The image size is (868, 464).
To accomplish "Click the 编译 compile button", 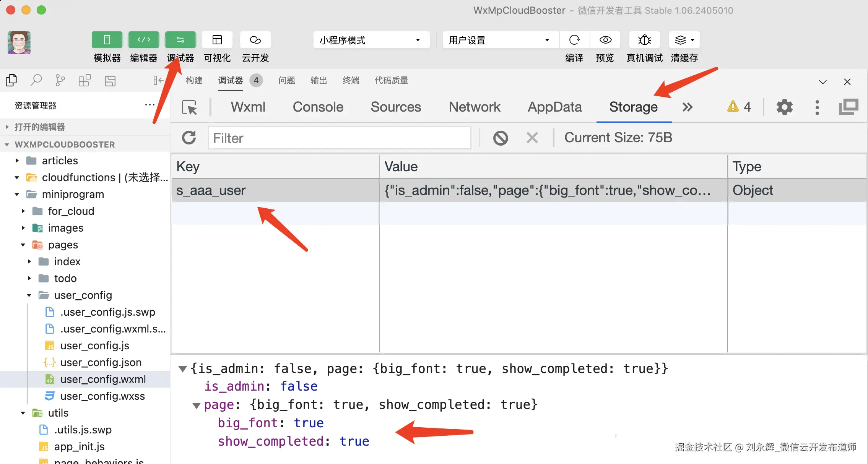I will (574, 40).
